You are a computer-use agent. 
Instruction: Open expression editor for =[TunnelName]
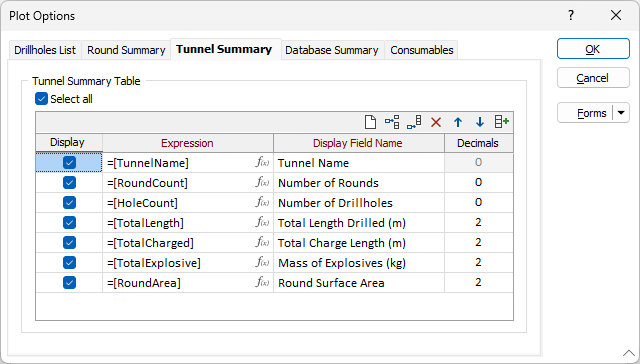262,162
